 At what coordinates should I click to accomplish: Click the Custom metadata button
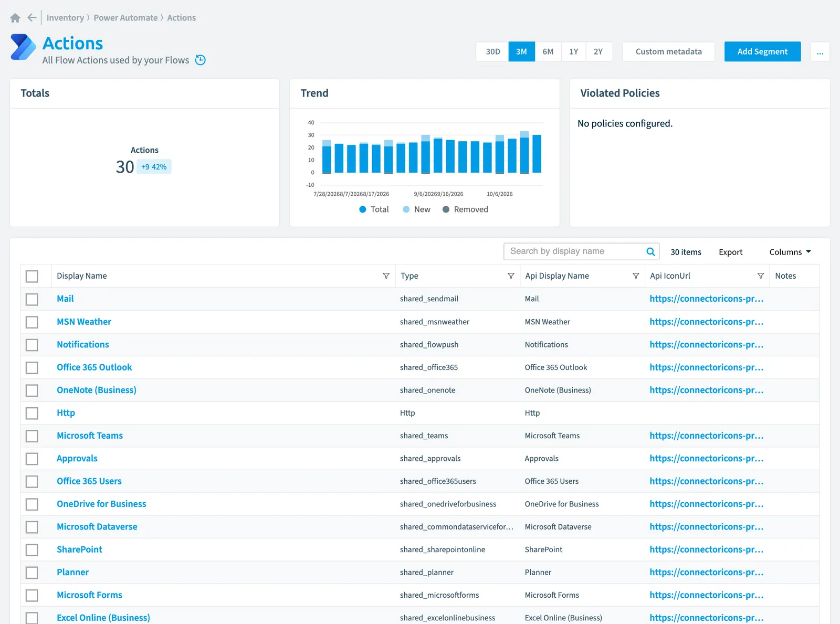tap(669, 51)
